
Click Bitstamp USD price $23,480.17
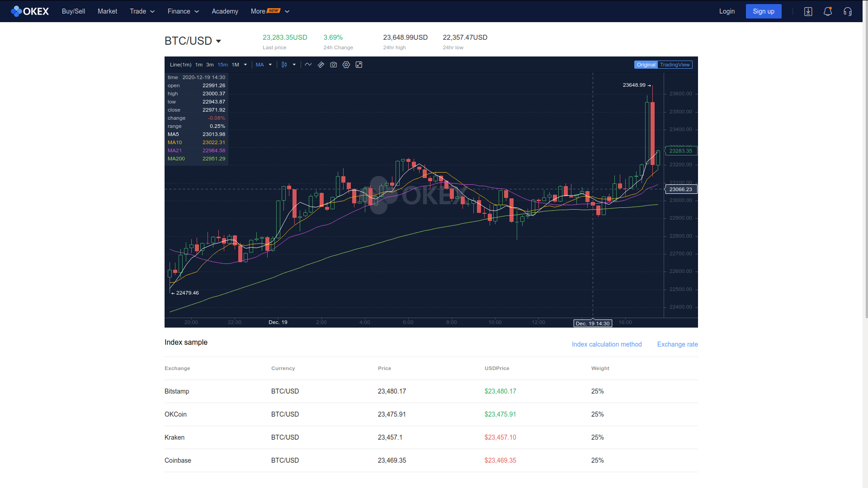[x=500, y=391]
